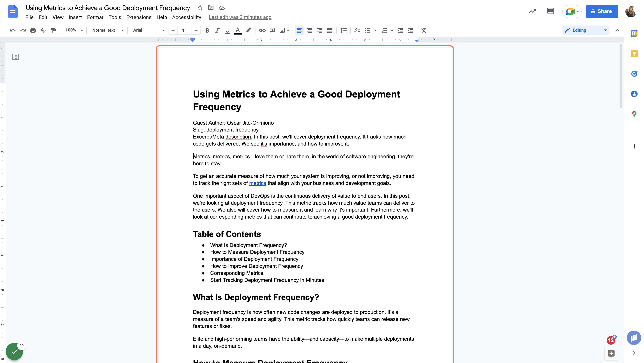The image size is (644, 363).
Task: Open the Extensions menu
Action: [x=139, y=17]
